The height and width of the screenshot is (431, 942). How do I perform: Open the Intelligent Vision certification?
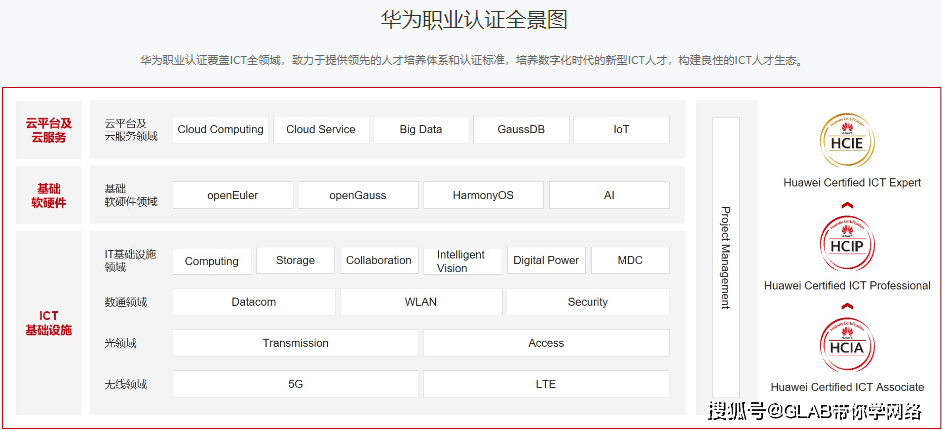pos(461,261)
